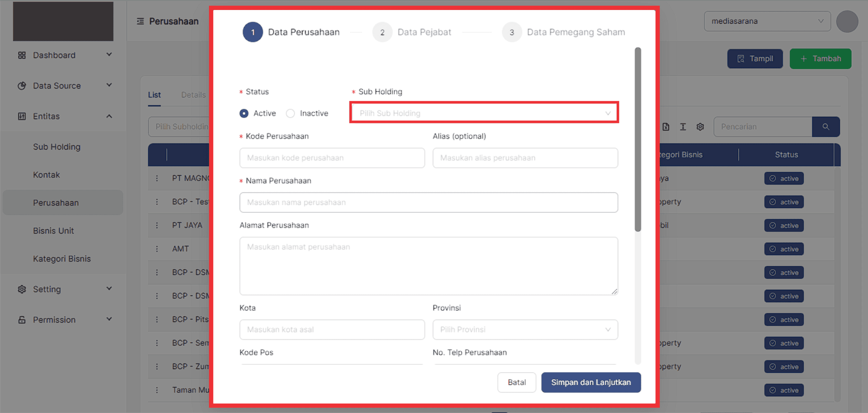Click the column height text icon

pyautogui.click(x=683, y=127)
